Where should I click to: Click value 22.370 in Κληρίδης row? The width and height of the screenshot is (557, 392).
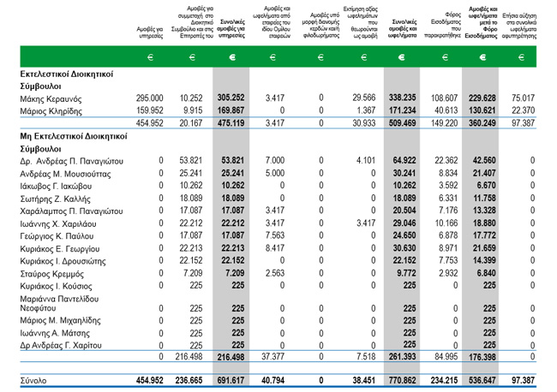click(x=523, y=110)
